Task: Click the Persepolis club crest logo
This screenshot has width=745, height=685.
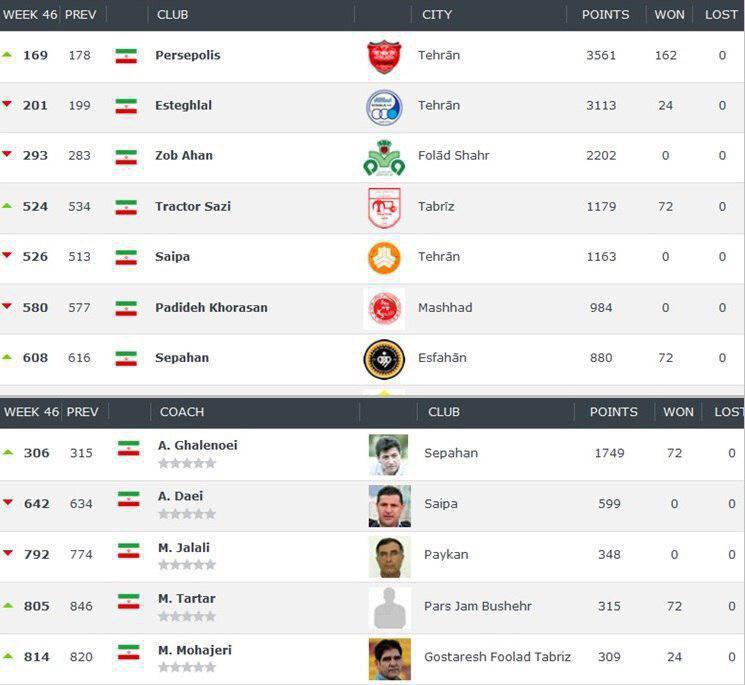Action: pos(384,57)
